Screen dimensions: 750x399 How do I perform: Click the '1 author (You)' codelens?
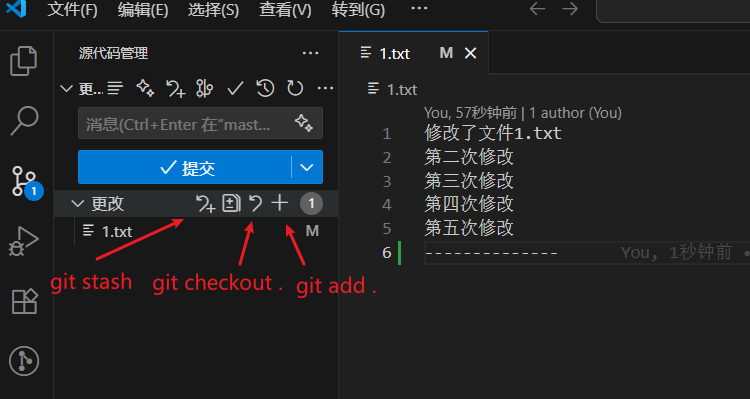[575, 113]
